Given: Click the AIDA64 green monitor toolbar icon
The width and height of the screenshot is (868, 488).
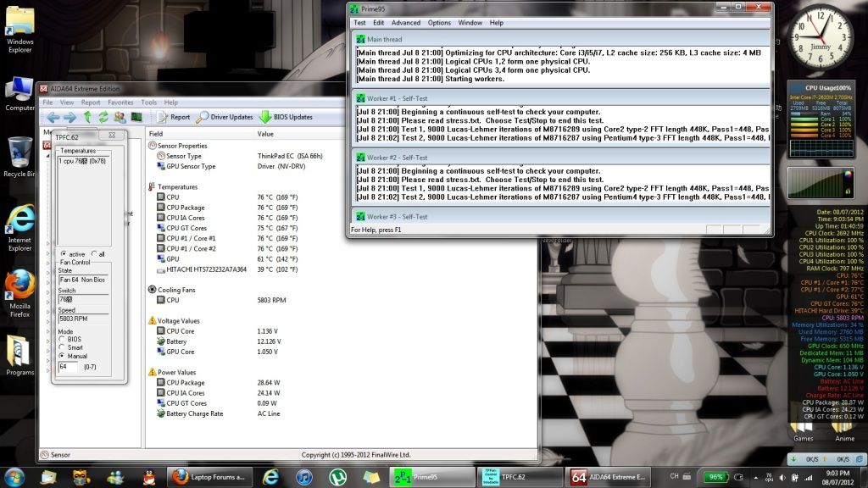Looking at the screenshot, I should pyautogui.click(x=136, y=117).
